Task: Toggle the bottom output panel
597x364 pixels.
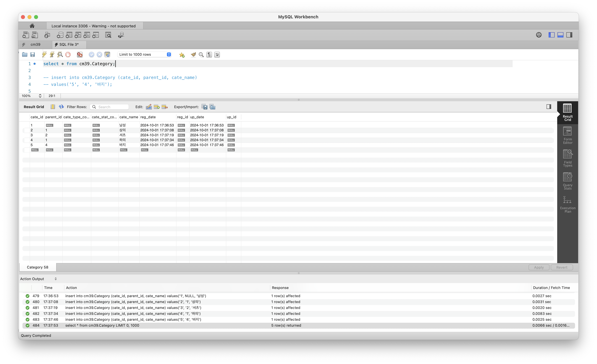Action: point(560,35)
